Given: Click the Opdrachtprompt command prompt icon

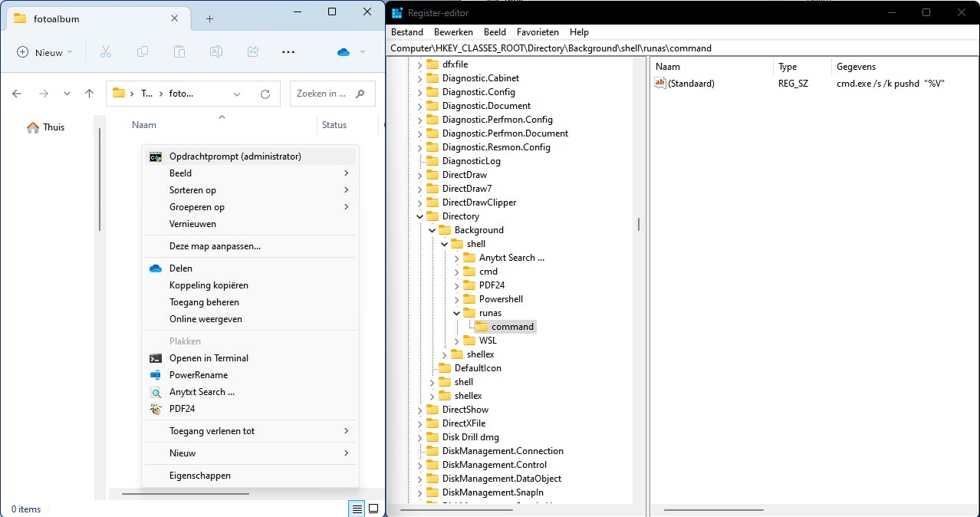Looking at the screenshot, I should tap(156, 156).
